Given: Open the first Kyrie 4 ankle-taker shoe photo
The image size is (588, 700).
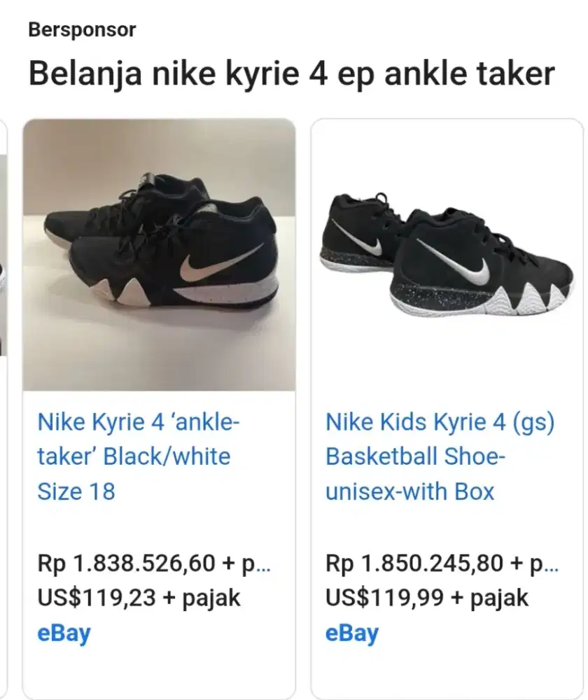Looking at the screenshot, I should [160, 254].
